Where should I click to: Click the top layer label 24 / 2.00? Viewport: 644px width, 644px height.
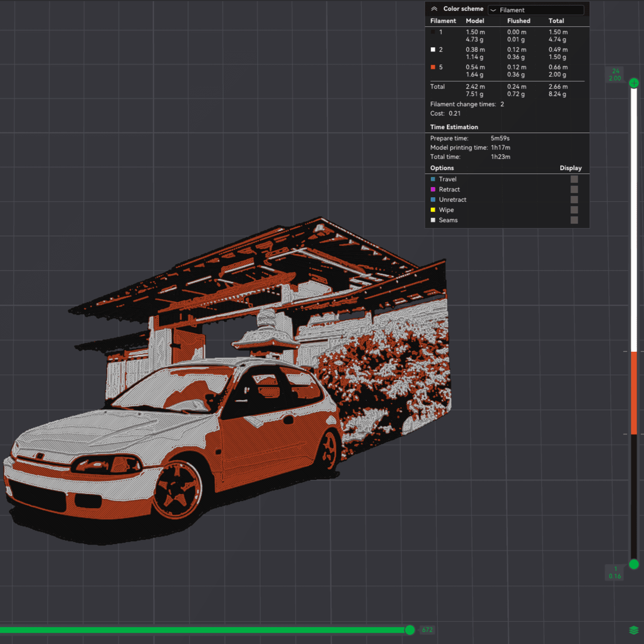click(x=615, y=75)
